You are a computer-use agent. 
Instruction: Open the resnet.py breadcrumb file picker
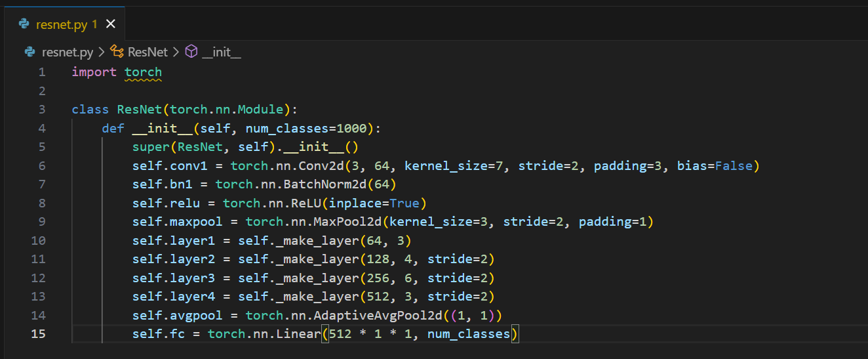click(x=68, y=52)
